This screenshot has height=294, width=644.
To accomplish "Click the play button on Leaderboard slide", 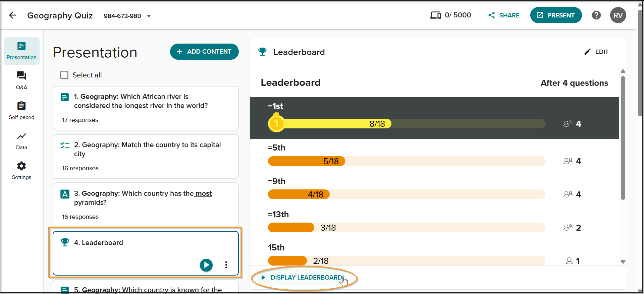I will coord(206,265).
